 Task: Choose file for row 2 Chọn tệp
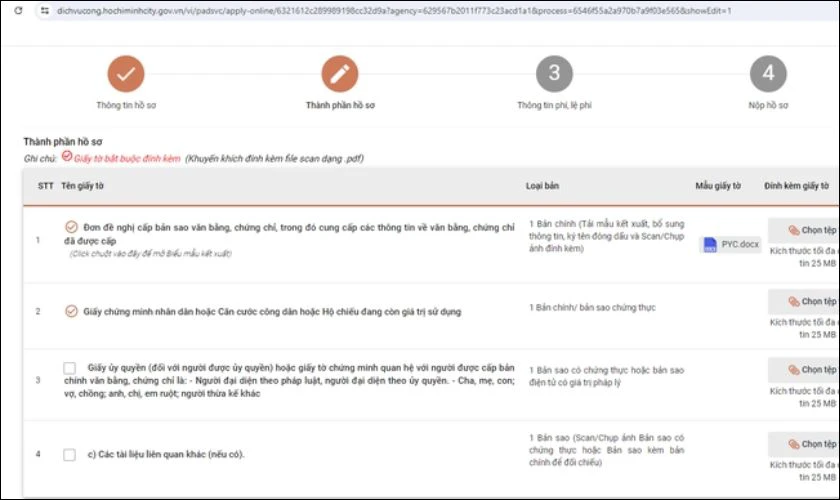click(805, 302)
